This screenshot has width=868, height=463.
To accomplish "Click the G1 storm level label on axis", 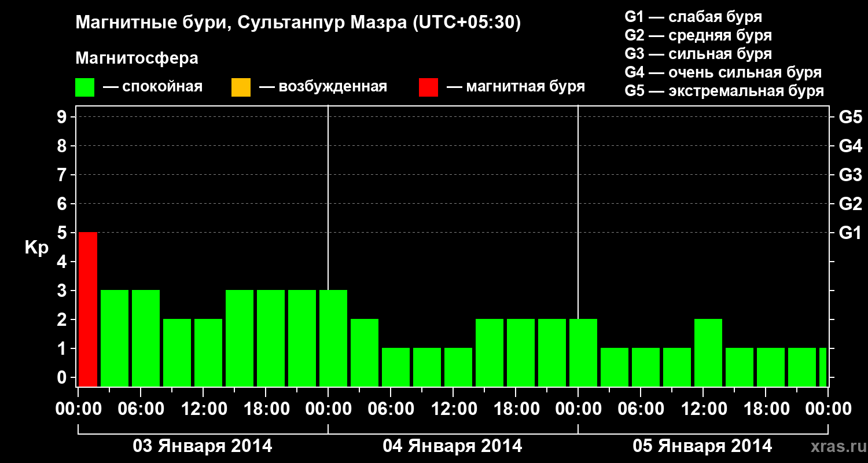I will coord(850,233).
